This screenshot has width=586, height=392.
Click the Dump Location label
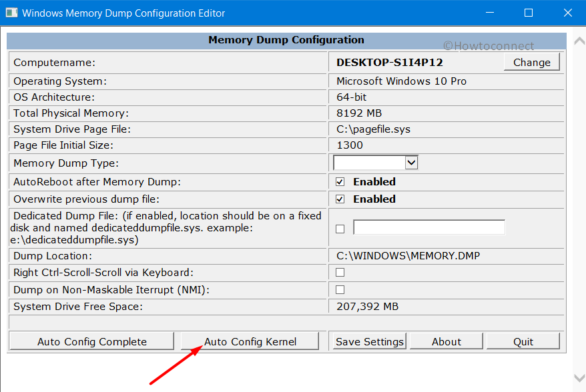pos(53,256)
